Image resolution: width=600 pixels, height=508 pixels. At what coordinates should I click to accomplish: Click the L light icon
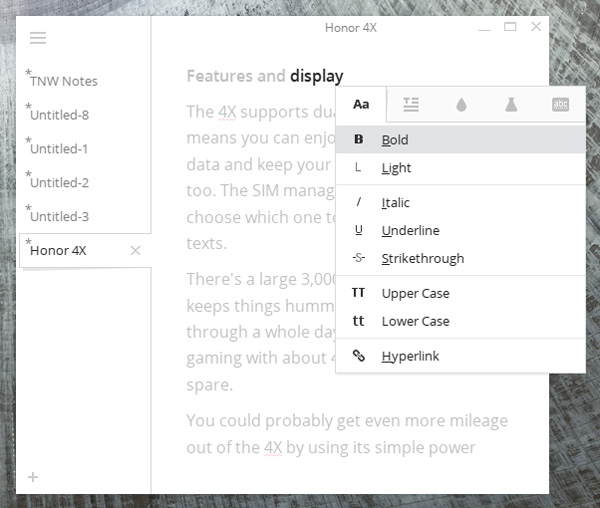pos(358,167)
